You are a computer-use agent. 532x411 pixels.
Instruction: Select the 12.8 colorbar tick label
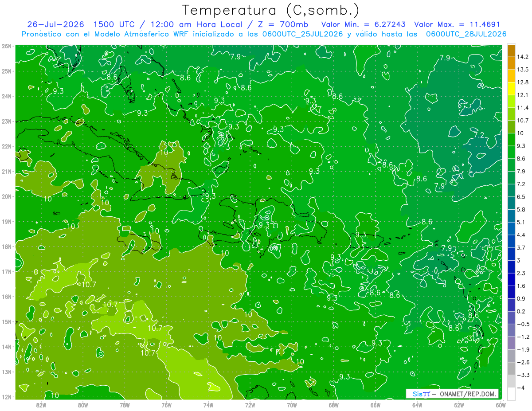point(522,82)
